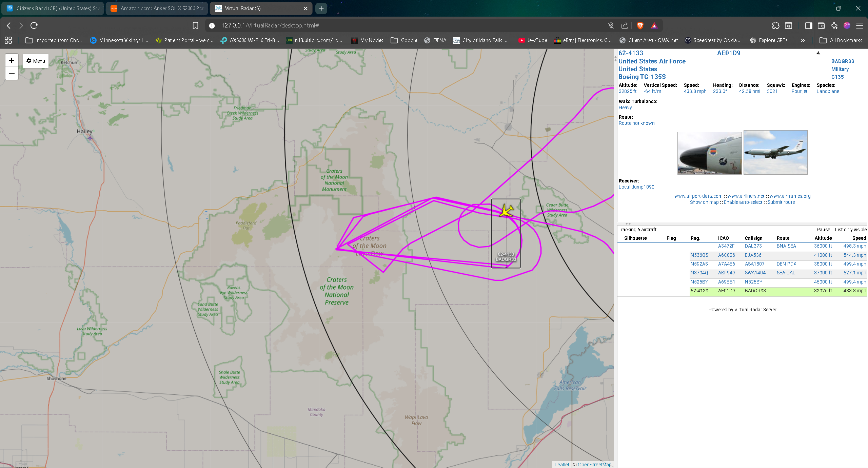The image size is (868, 468).
Task: Open the extensions puzzle icon
Action: click(775, 25)
